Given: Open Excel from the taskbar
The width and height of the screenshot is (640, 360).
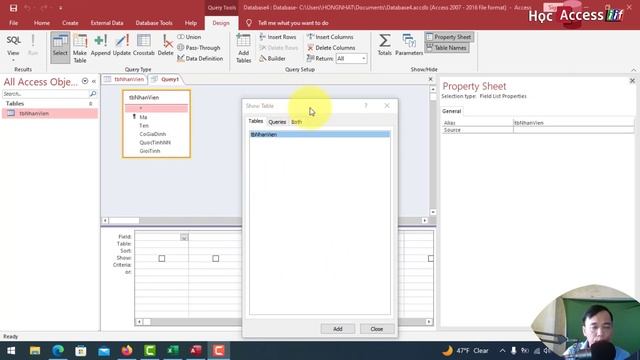Looking at the screenshot, I should tap(173, 351).
